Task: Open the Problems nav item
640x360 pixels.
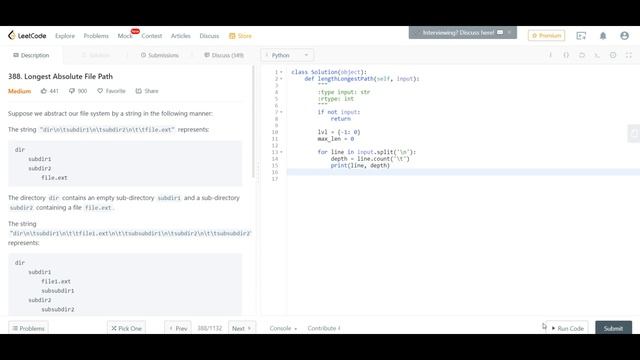Action: click(x=96, y=36)
